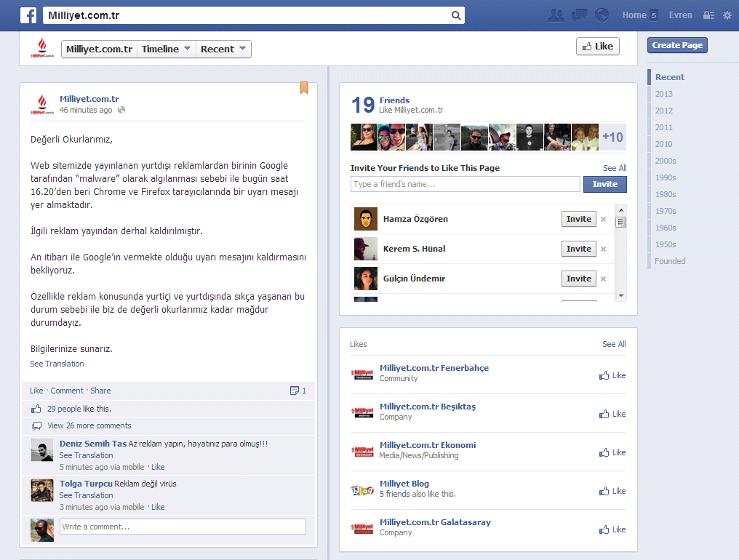The height and width of the screenshot is (560, 739).
Task: Click Share link under the post
Action: tap(100, 391)
